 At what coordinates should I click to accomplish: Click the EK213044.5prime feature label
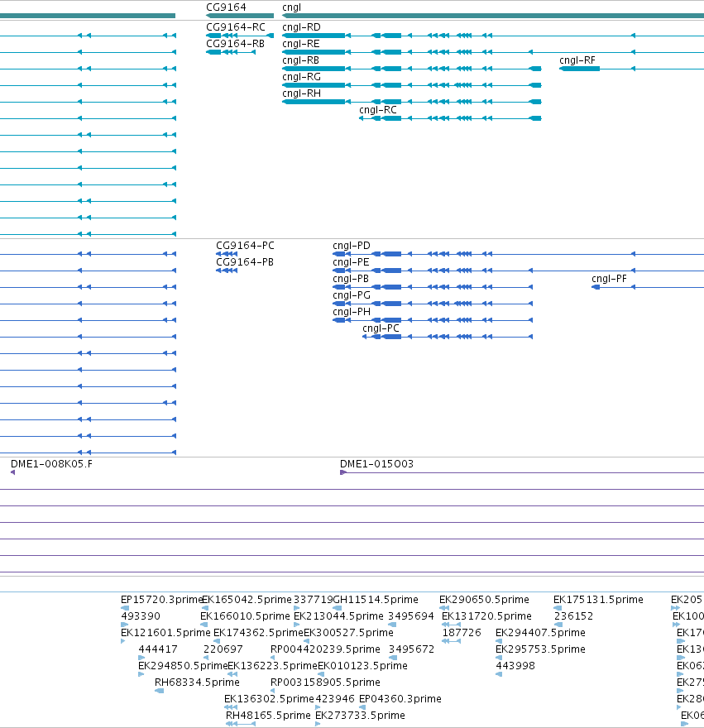338,616
